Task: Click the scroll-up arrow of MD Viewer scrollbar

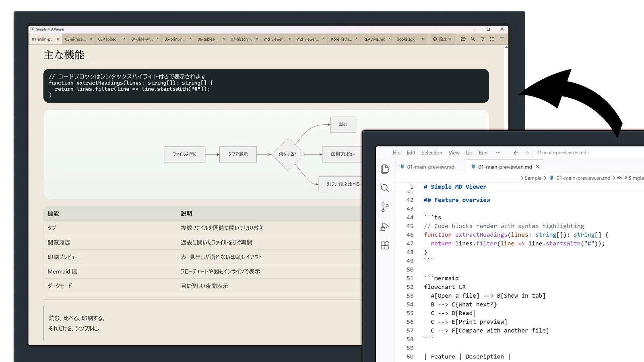Action: pyautogui.click(x=506, y=47)
